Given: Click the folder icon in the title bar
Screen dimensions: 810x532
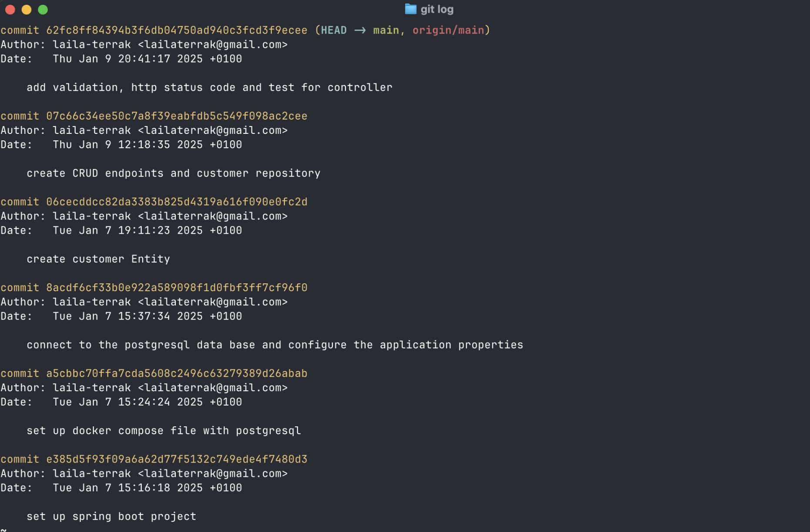Looking at the screenshot, I should [410, 9].
